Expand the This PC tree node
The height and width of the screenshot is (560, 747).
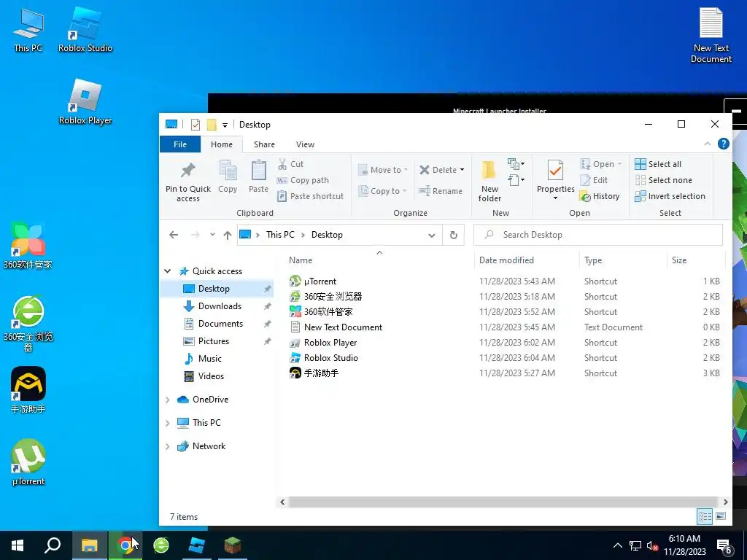coord(167,423)
